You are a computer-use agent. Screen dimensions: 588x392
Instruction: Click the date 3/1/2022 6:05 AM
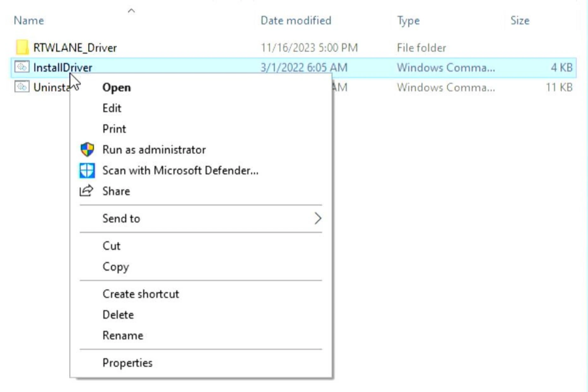click(304, 68)
